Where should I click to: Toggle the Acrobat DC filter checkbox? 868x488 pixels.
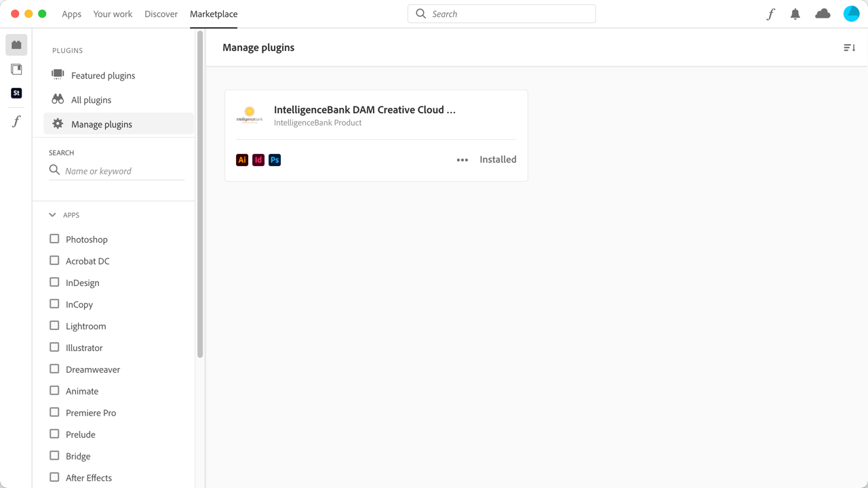tap(54, 260)
